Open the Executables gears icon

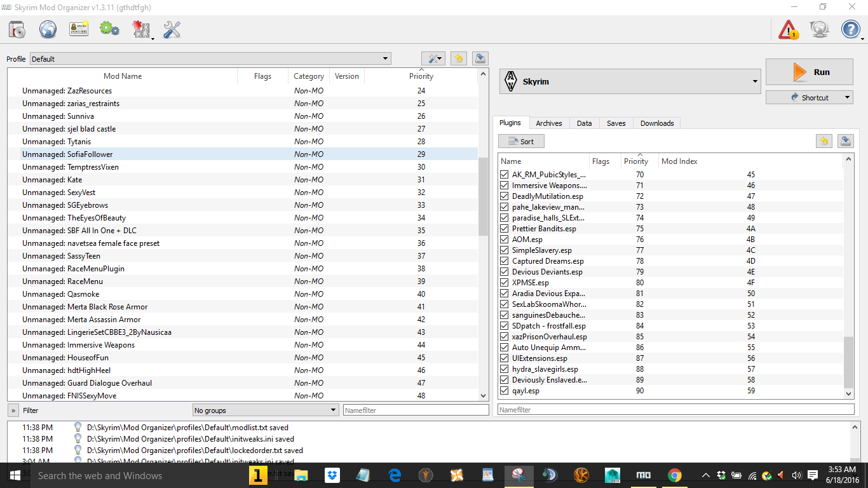click(x=110, y=29)
